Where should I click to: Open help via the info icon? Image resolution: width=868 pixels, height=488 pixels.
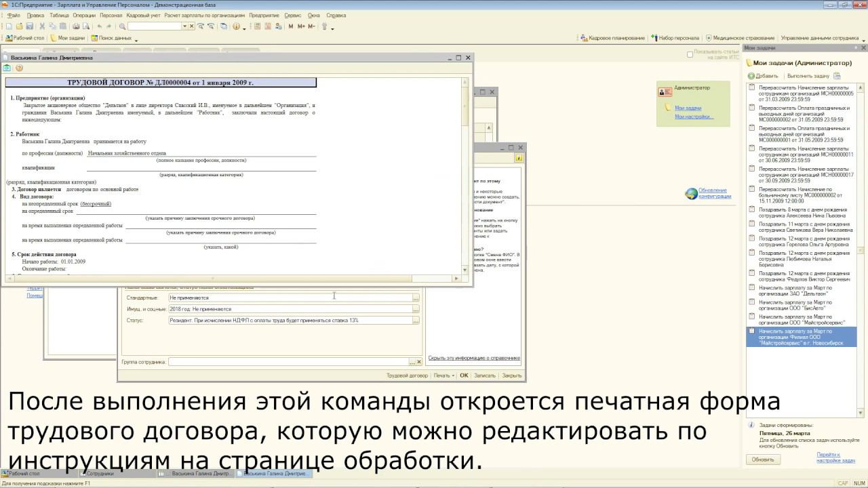[236, 26]
